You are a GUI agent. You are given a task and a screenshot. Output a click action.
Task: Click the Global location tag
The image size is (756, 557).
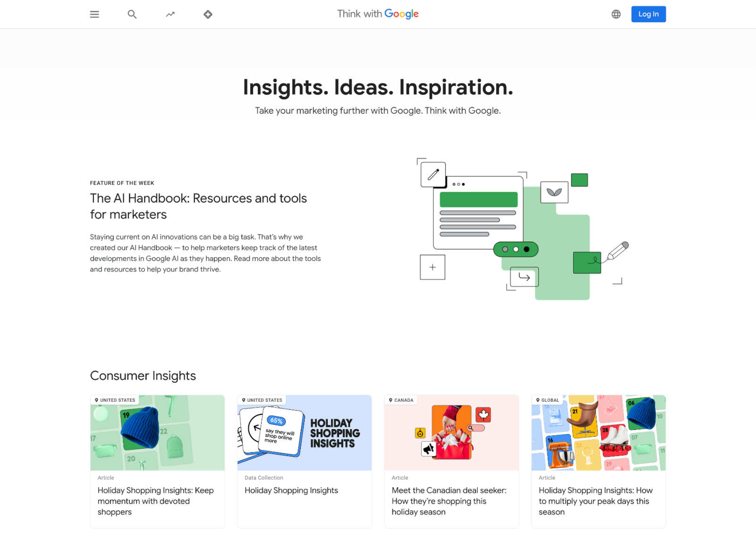pos(547,400)
